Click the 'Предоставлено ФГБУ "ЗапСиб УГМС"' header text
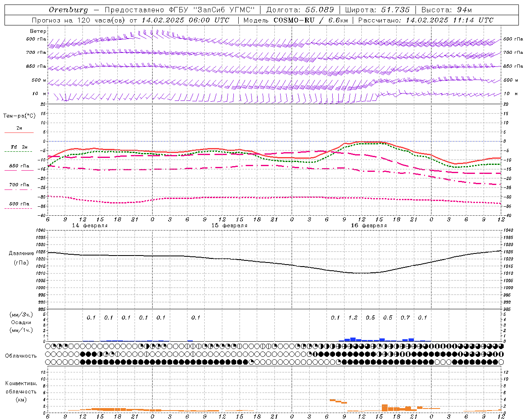This screenshot has width=525, height=420. tap(180, 10)
